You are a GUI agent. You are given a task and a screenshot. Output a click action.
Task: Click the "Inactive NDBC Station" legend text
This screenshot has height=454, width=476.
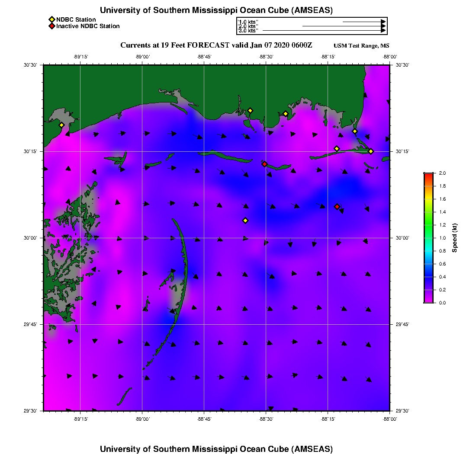(x=88, y=26)
